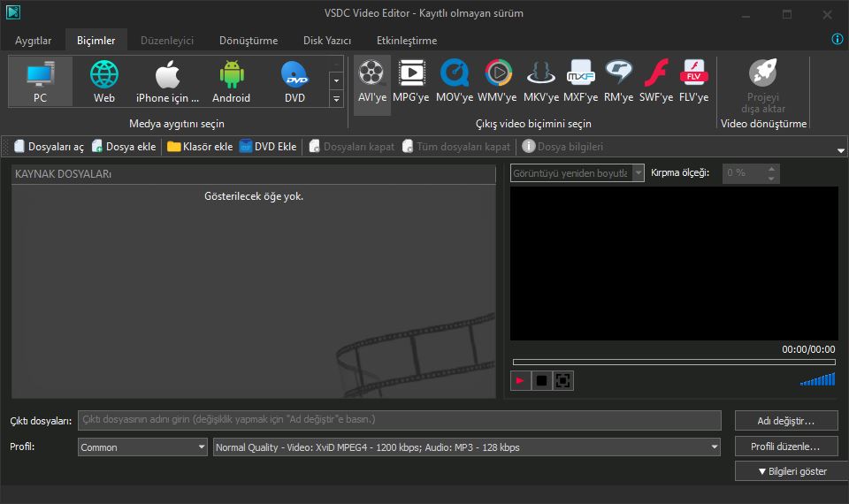Stop the preview playback

541,380
